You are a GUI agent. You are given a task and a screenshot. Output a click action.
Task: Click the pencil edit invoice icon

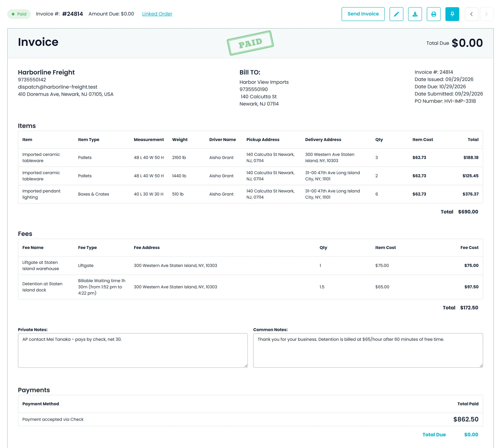coord(396,14)
